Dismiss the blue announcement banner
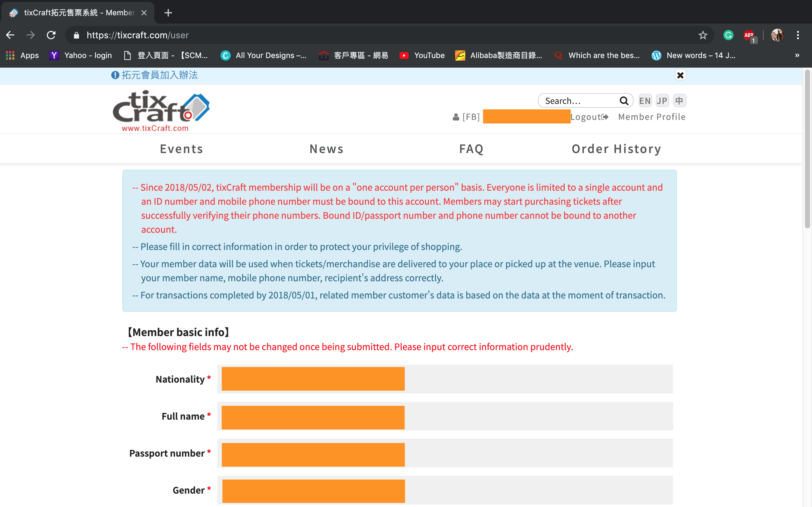The height and width of the screenshot is (507, 812). [680, 75]
